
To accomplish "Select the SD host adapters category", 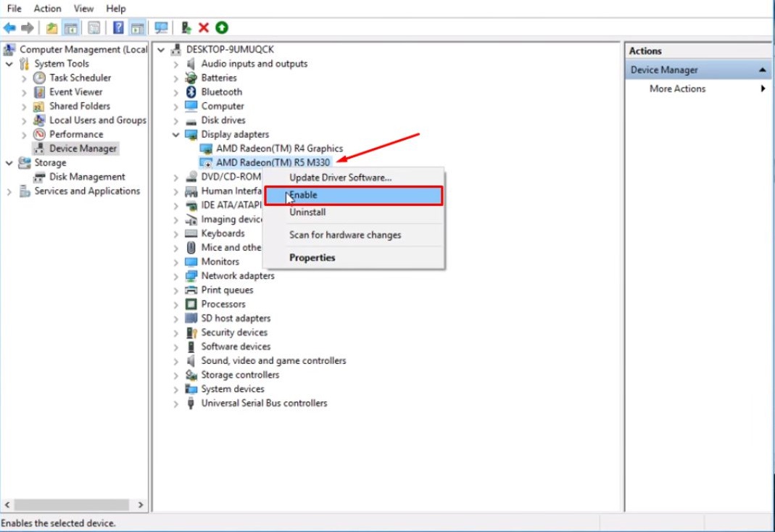I will pyautogui.click(x=236, y=319).
